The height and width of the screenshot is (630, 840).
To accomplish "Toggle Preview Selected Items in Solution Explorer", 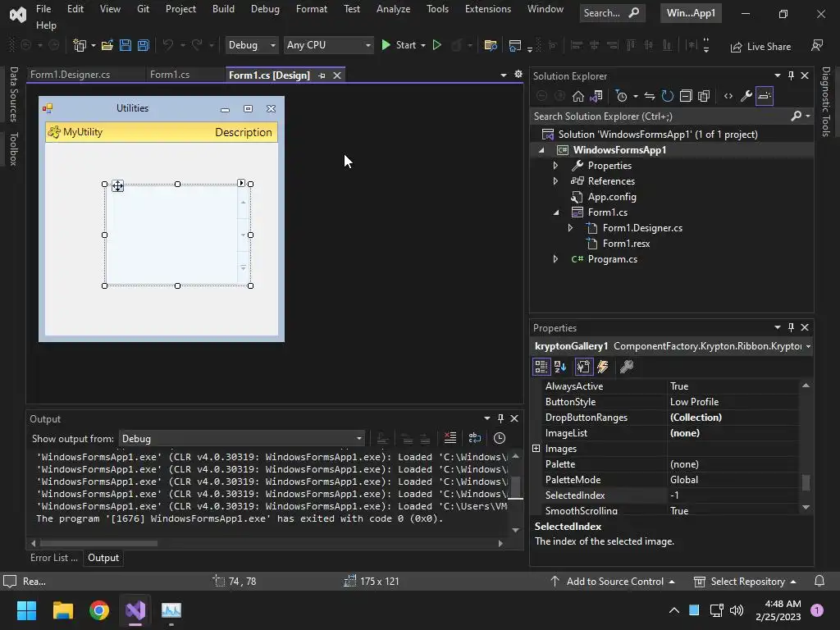I will tap(765, 96).
